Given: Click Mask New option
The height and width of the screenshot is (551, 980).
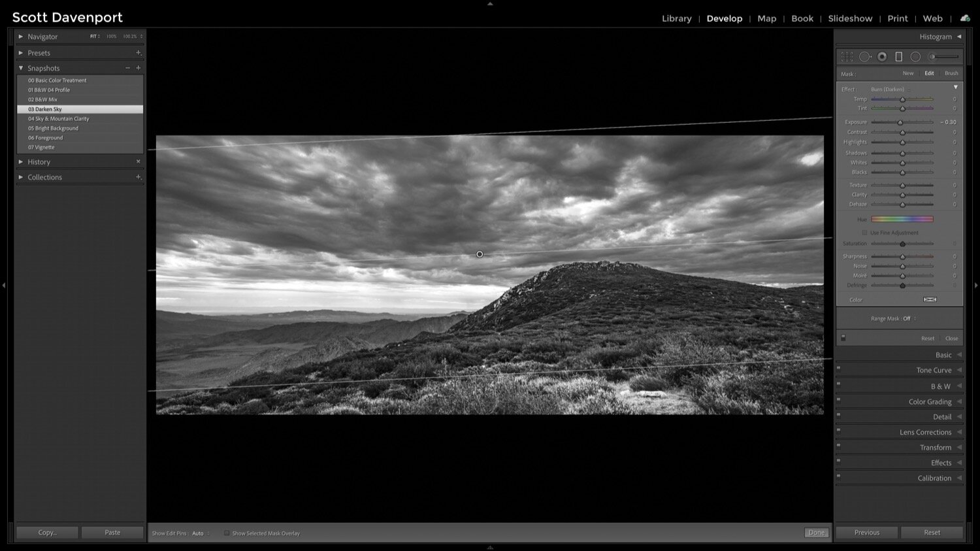Looking at the screenshot, I should (908, 73).
